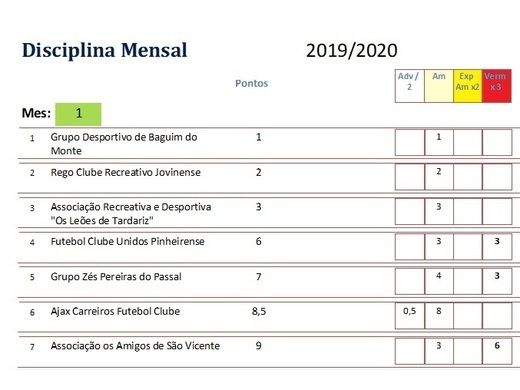Select Futebol Clube Unidos Pinheirense entry

[x=127, y=242]
